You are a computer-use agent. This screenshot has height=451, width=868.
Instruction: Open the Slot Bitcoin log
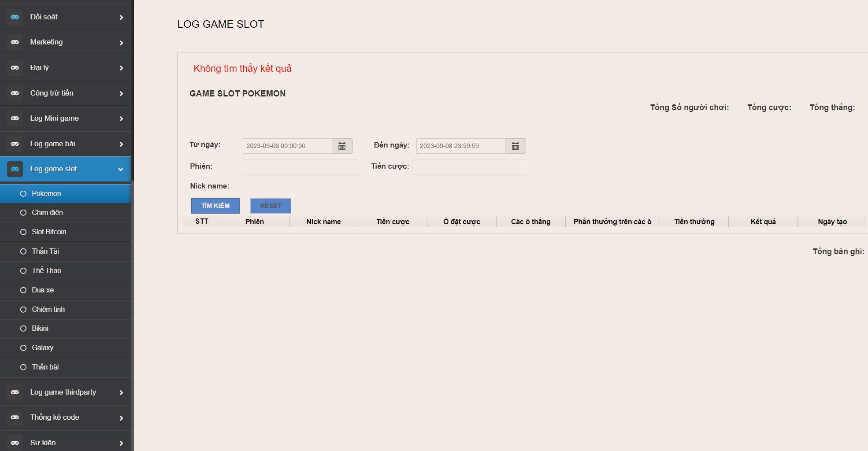(66, 232)
